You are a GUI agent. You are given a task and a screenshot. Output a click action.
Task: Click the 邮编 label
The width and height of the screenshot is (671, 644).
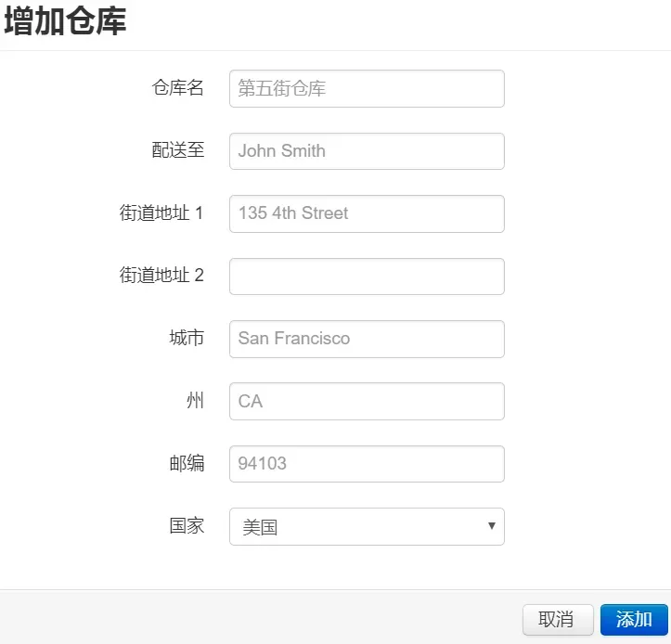(187, 463)
